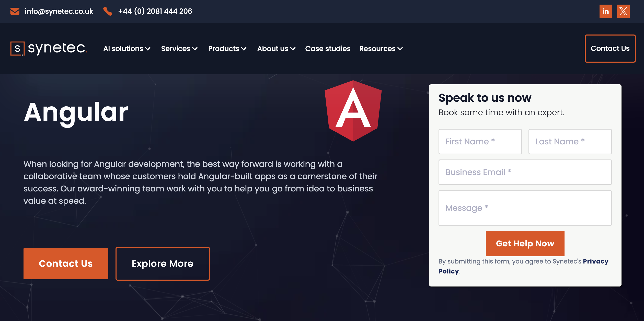
Task: Click the info@synetec.co.uk email link
Action: pyautogui.click(x=59, y=11)
